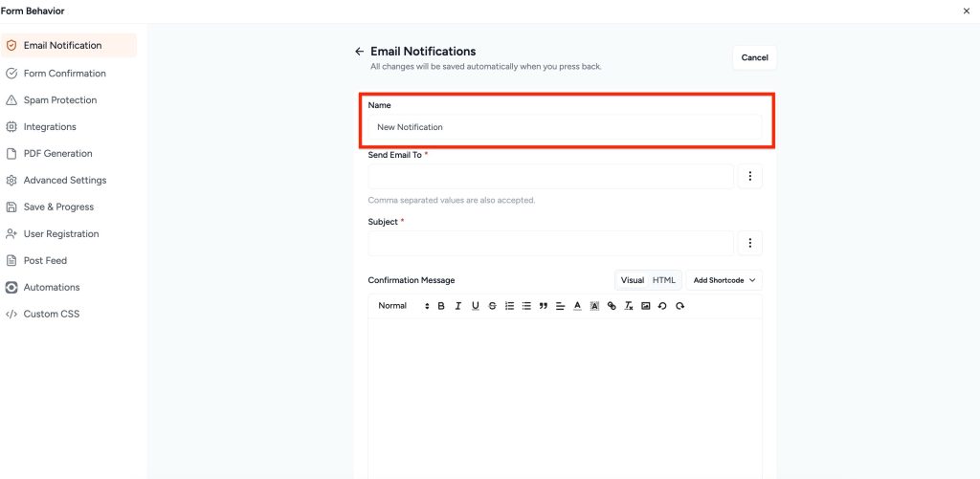Apply underline formatting
Screen dimensions: 980x479
coord(475,306)
